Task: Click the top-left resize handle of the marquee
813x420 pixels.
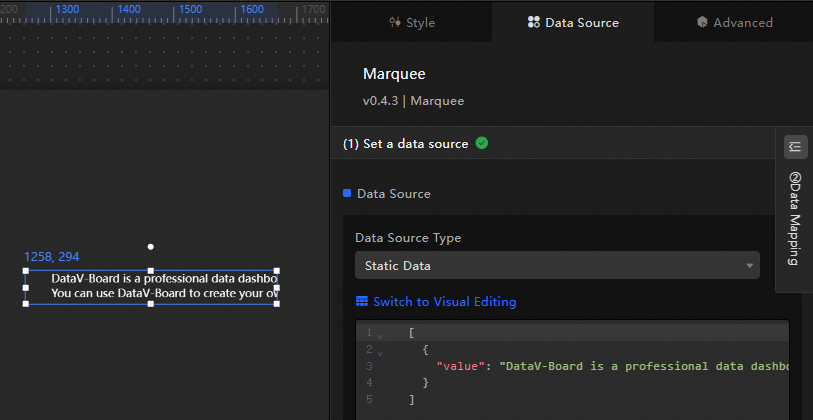Action: point(26,271)
